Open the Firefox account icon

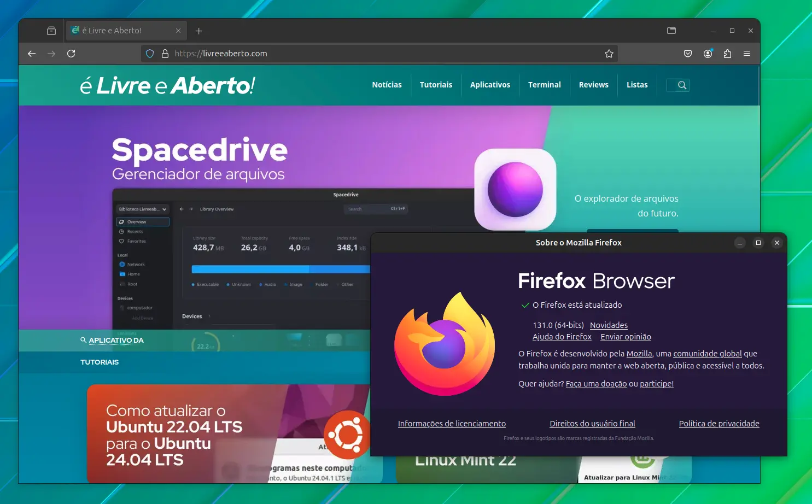[708, 54]
